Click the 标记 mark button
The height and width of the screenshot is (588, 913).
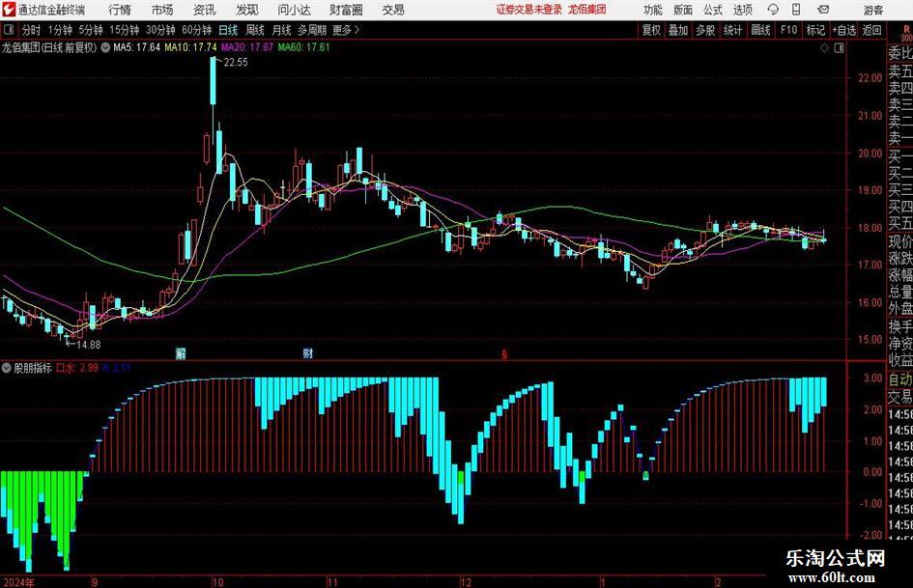[x=815, y=30]
